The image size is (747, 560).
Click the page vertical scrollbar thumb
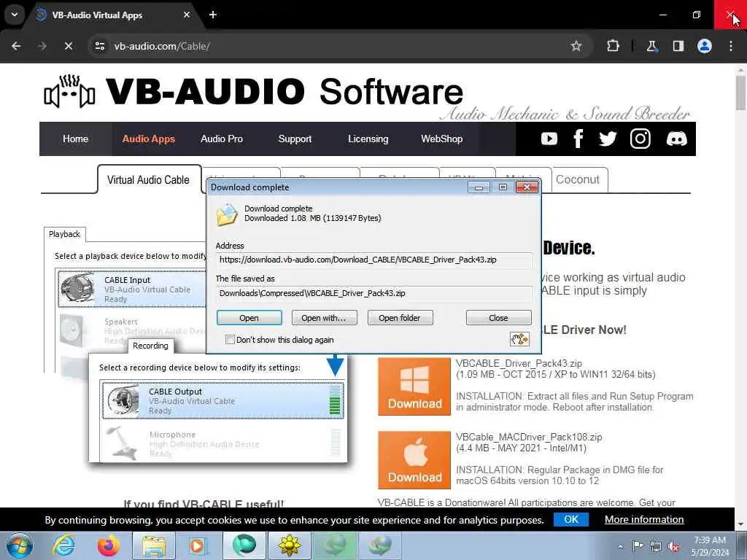pos(740,93)
